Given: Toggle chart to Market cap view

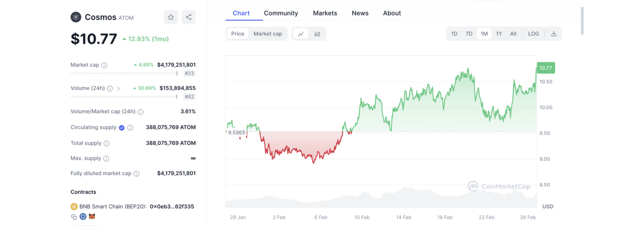Looking at the screenshot, I should [268, 34].
